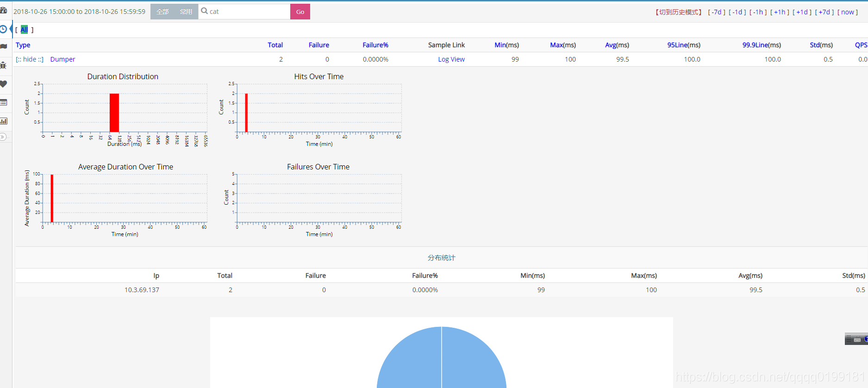Switch to the 常用 tab
Viewport: 868px width, 388px height.
pos(186,12)
